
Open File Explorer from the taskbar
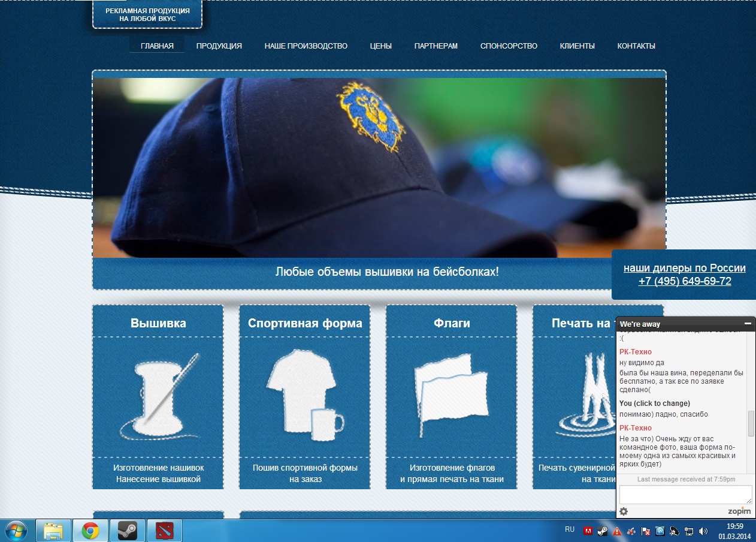click(x=53, y=531)
